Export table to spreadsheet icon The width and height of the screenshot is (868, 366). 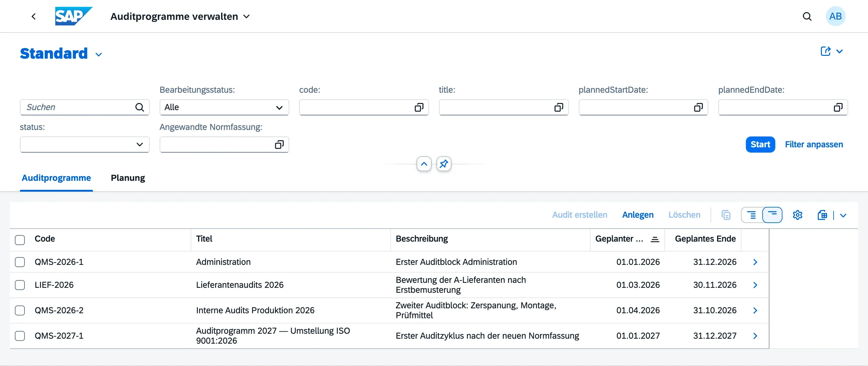822,215
